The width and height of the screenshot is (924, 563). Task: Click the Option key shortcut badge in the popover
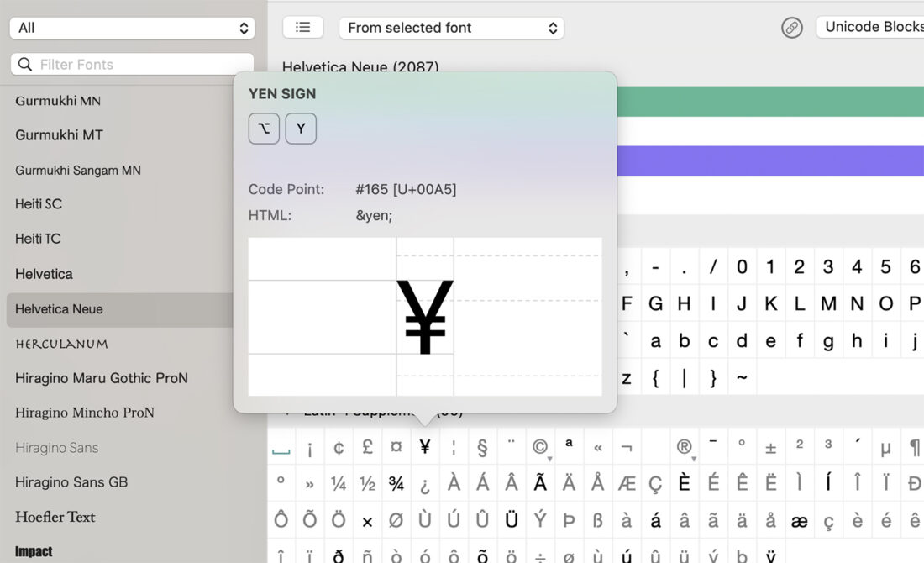tap(264, 128)
